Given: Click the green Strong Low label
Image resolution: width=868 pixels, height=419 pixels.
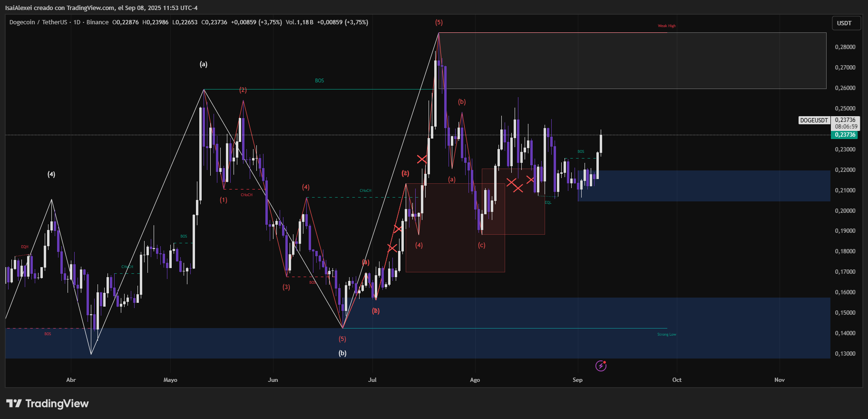Looking at the screenshot, I should click(666, 334).
